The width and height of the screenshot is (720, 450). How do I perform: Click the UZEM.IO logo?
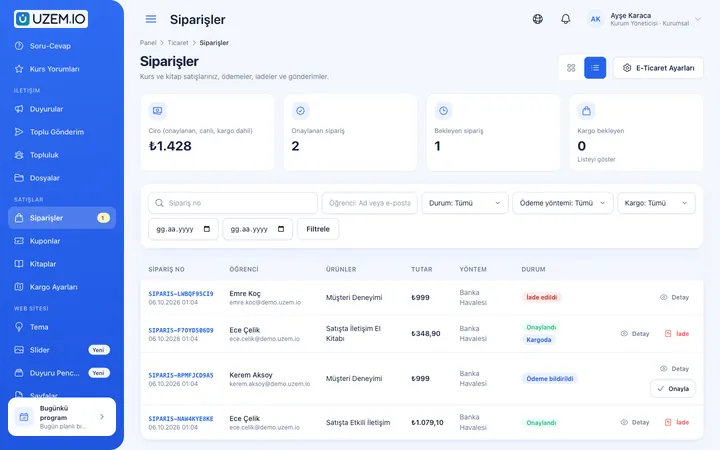pyautogui.click(x=51, y=19)
